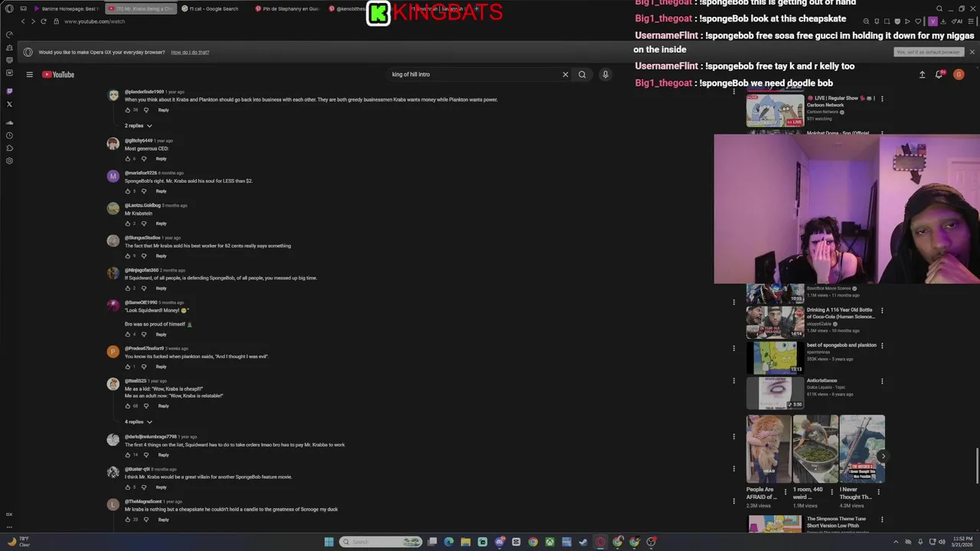Dislike the 'Mr Krabstein' comment

[x=143, y=223]
